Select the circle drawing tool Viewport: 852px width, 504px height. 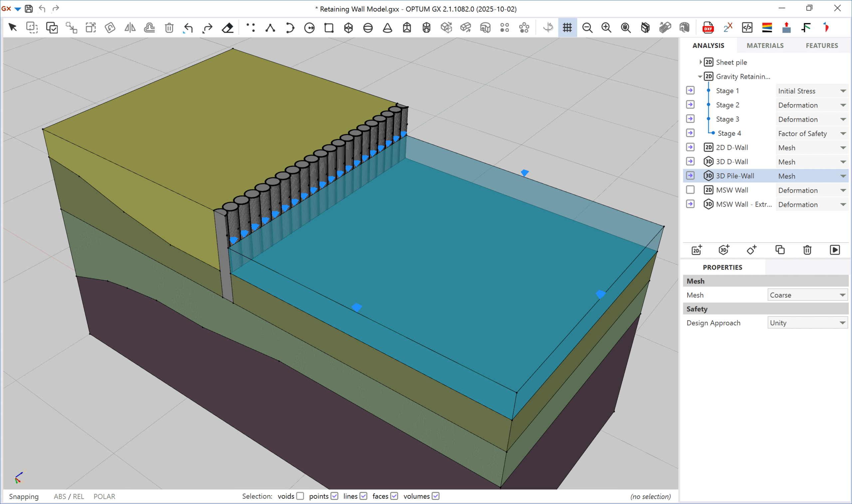click(x=309, y=28)
